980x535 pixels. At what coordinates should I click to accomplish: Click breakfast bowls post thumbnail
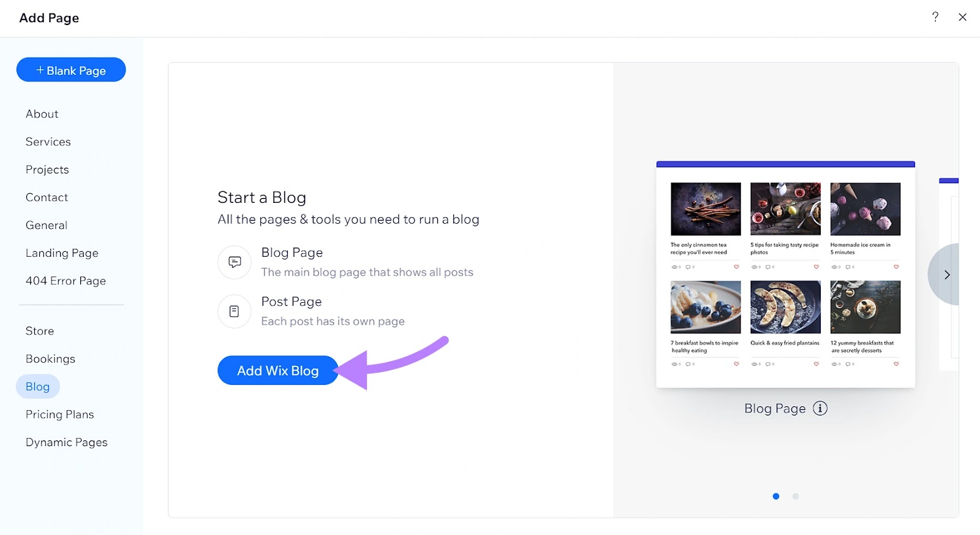[706, 307]
